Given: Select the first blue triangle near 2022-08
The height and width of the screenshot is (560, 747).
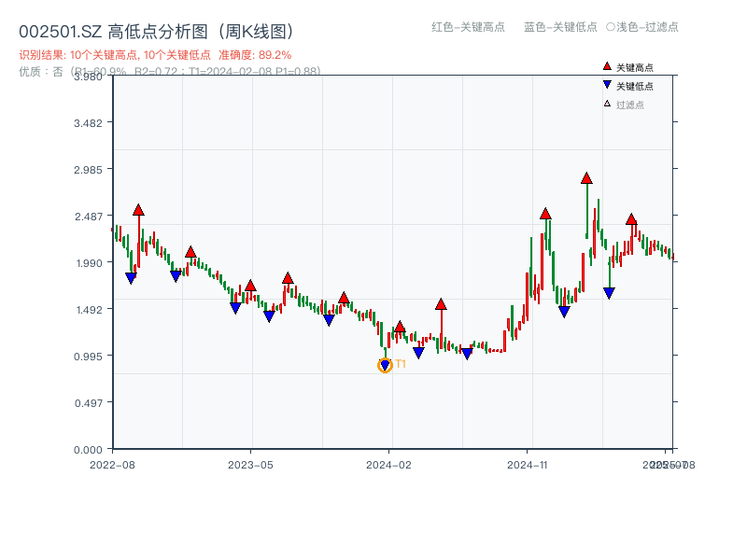Looking at the screenshot, I should (131, 277).
